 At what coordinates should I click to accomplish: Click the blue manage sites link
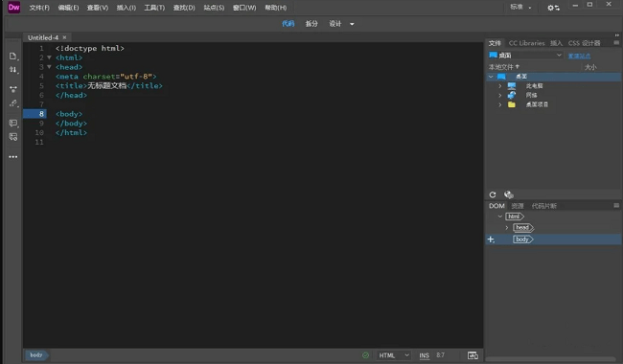coord(579,56)
